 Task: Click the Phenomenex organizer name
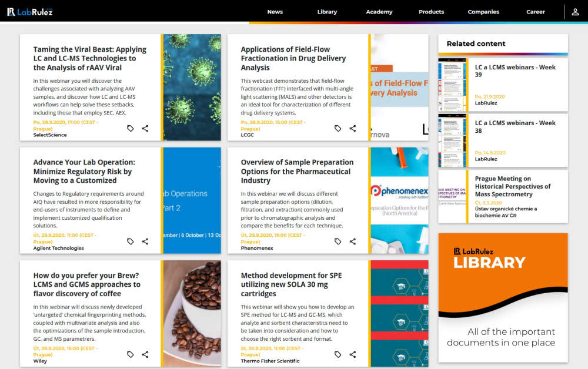coord(257,248)
